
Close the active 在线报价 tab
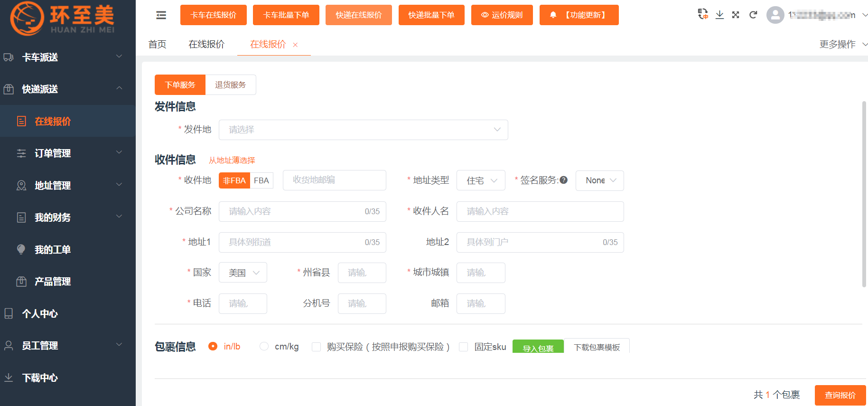(x=295, y=45)
